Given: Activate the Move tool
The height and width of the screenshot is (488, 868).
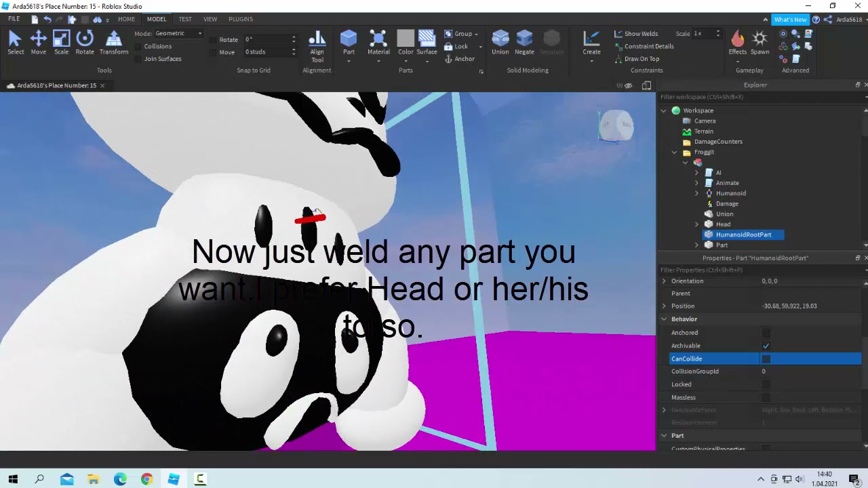Looking at the screenshot, I should click(38, 42).
